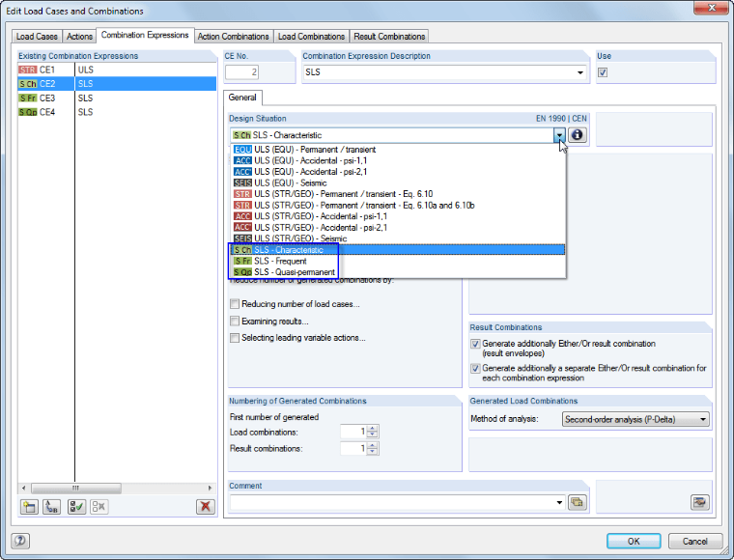Click the CE No. input field
The image size is (734, 560).
click(x=241, y=72)
